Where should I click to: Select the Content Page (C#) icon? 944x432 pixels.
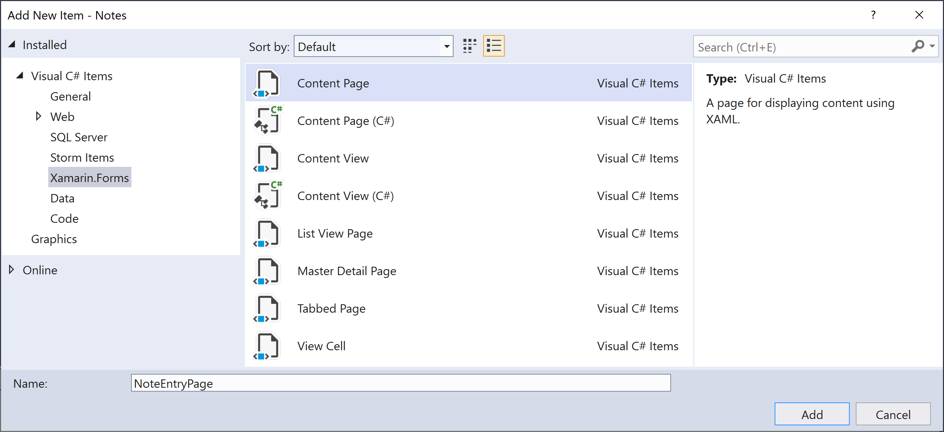click(x=267, y=121)
